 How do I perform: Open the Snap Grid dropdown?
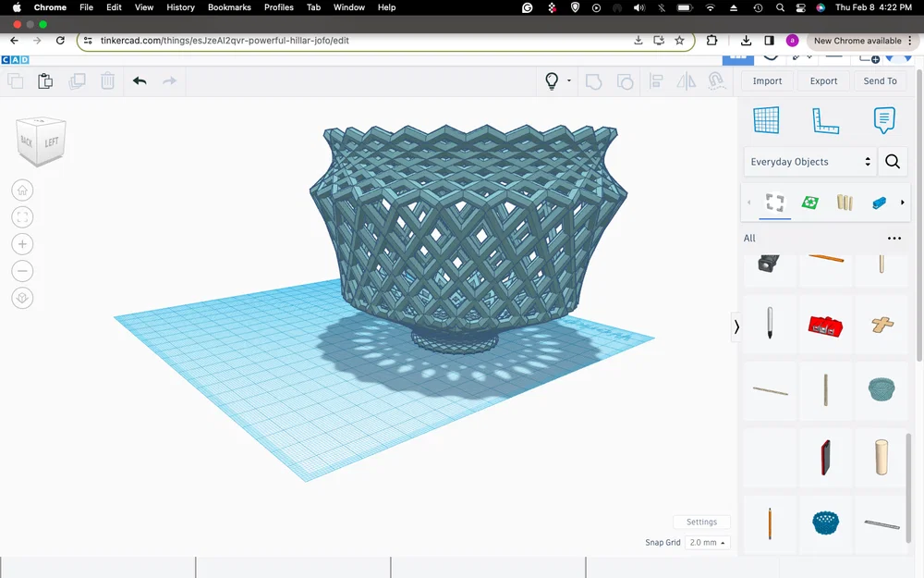707,543
